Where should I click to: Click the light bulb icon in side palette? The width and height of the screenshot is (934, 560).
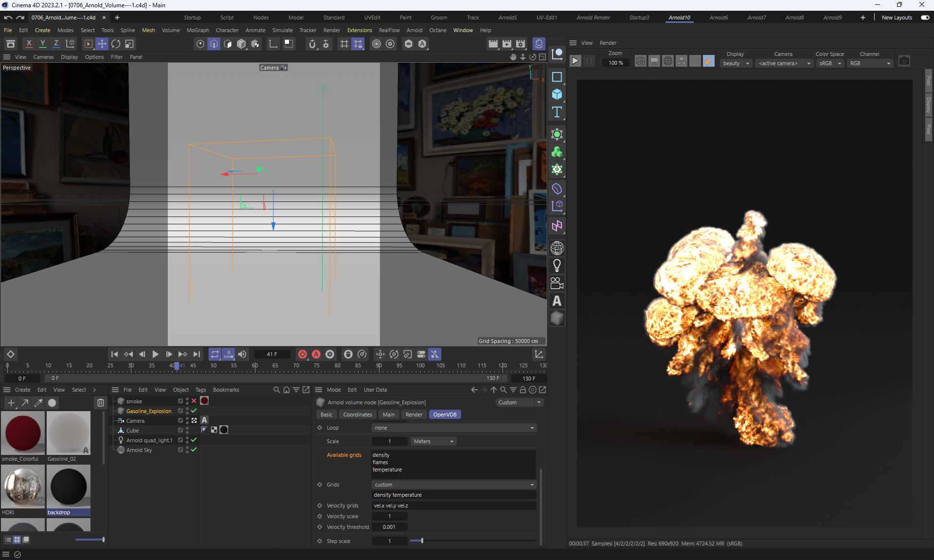[557, 265]
